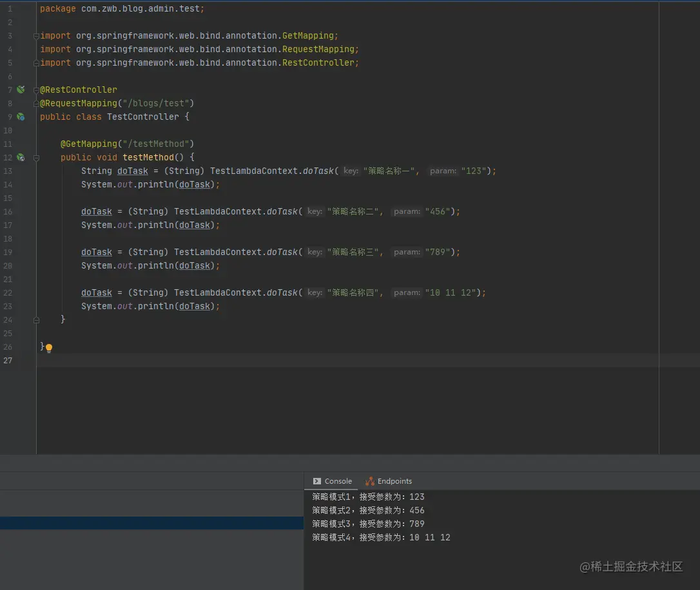Click doTask call on line 16
Viewport: 700px width, 590px height.
point(282,212)
